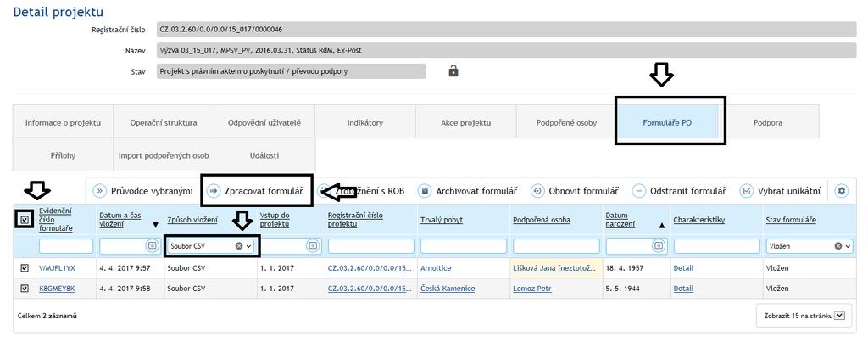Viewport: 868px width, 337px height.
Task: Clear the Soubor CSV filter value
Action: 239,246
